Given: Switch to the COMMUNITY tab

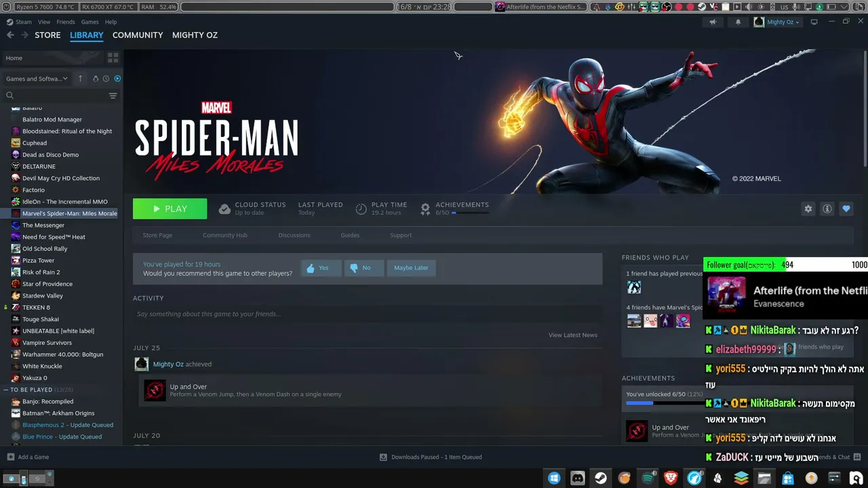Looking at the screenshot, I should (138, 35).
